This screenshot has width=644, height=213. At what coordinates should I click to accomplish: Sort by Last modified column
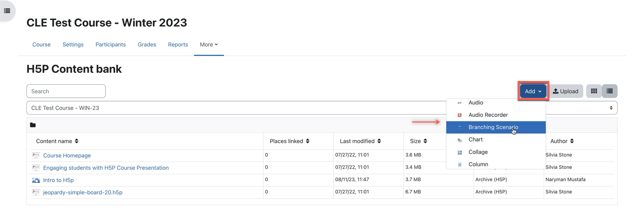360,141
